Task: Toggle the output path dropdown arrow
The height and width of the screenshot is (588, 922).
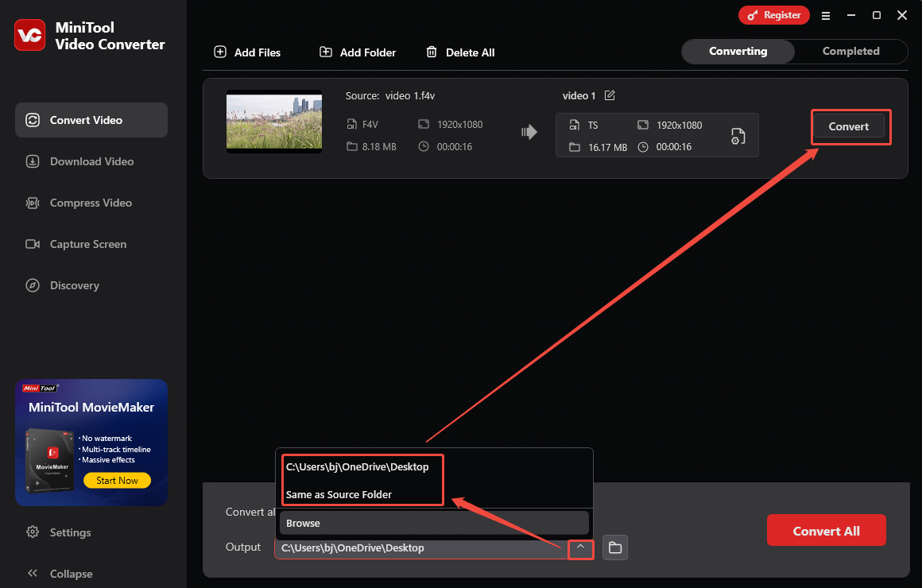Action: tap(580, 548)
